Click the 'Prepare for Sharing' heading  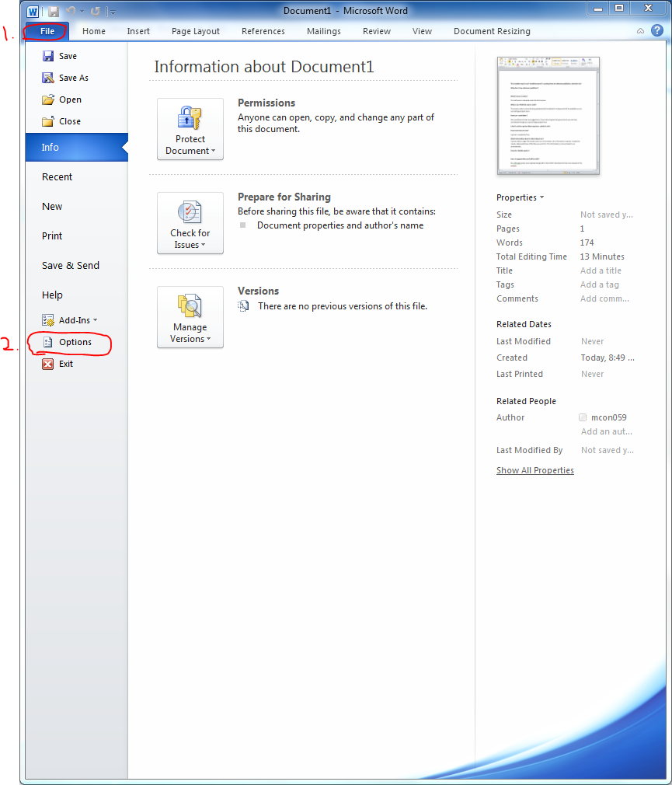(284, 197)
